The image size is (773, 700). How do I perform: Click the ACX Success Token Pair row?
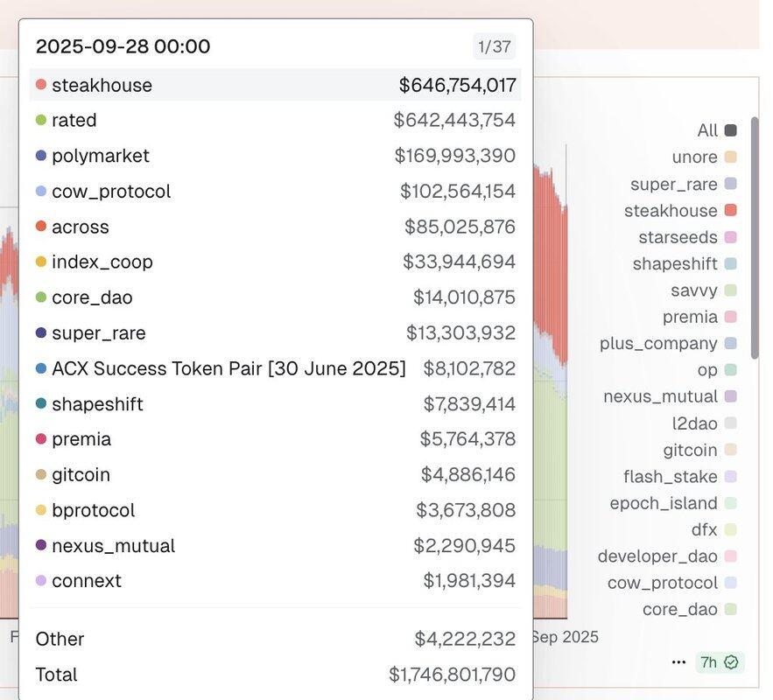pos(276,368)
